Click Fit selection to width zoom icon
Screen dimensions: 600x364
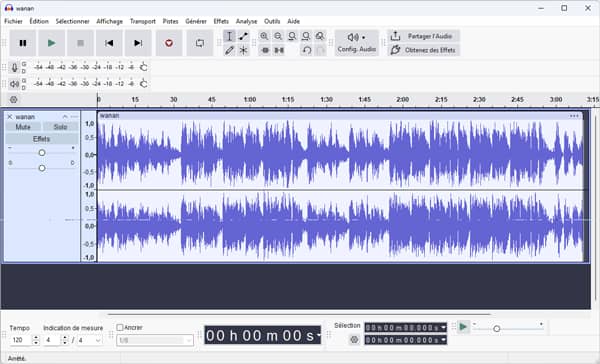click(x=292, y=36)
